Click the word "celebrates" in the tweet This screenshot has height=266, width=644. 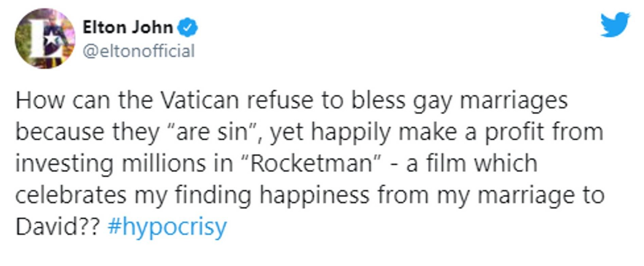(x=71, y=195)
